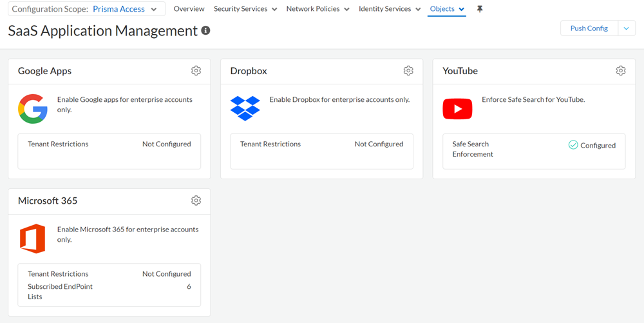Click the Microsoft Office logo

pos(32,239)
